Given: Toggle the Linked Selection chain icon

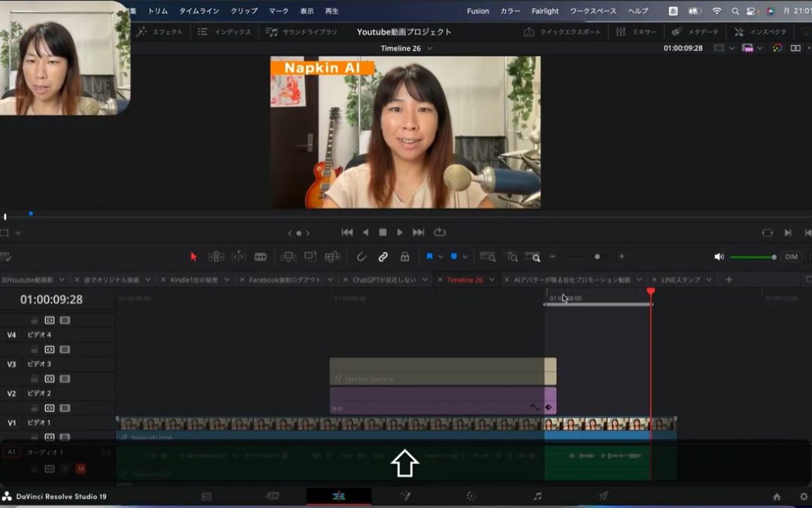Looking at the screenshot, I should coord(383,257).
